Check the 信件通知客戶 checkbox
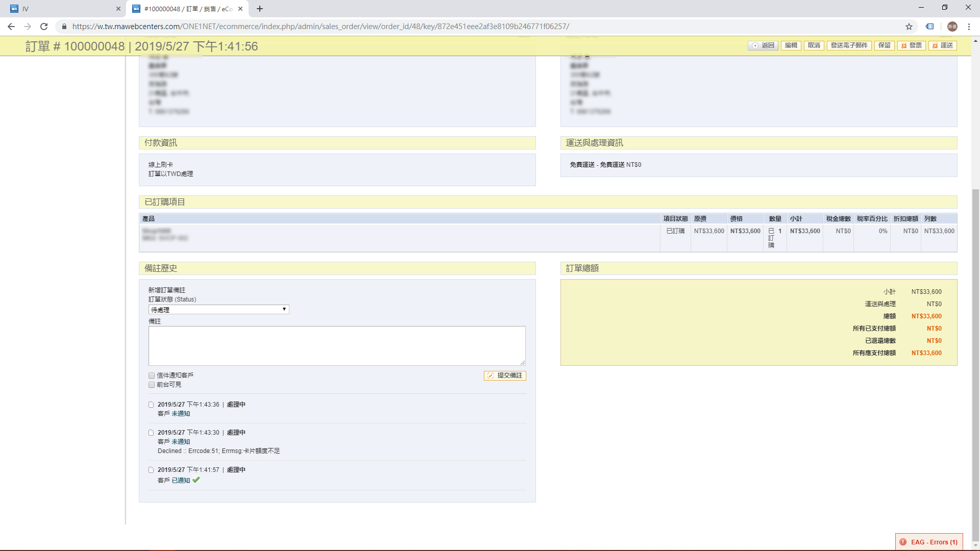The height and width of the screenshot is (551, 980). (152, 375)
